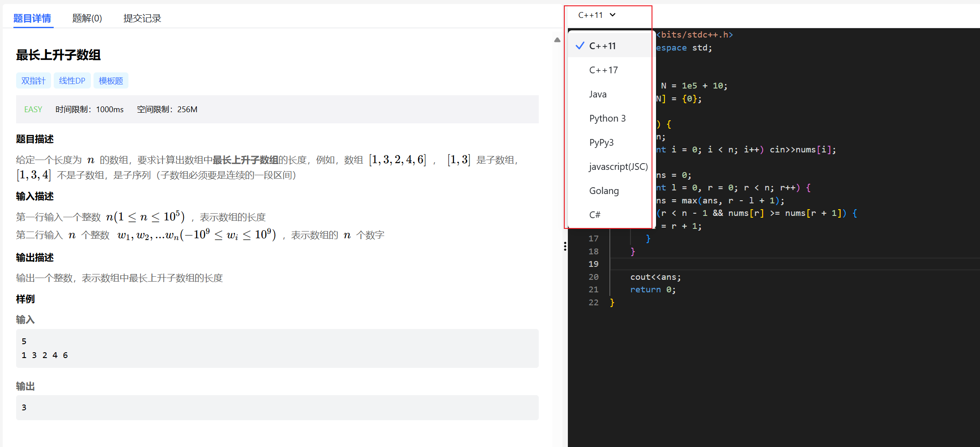Choose Golang from the dropdown
This screenshot has width=980, height=447.
coord(604,191)
